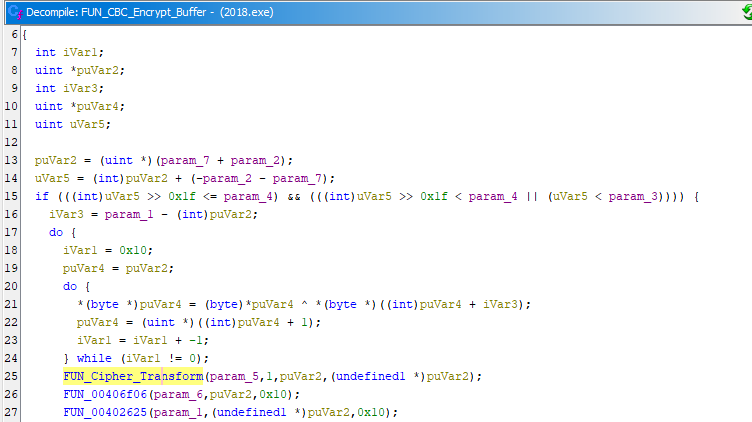Screen dimensions: 752x422
Task: Open the FUN_00402625 function call
Action: pyautogui.click(x=105, y=412)
